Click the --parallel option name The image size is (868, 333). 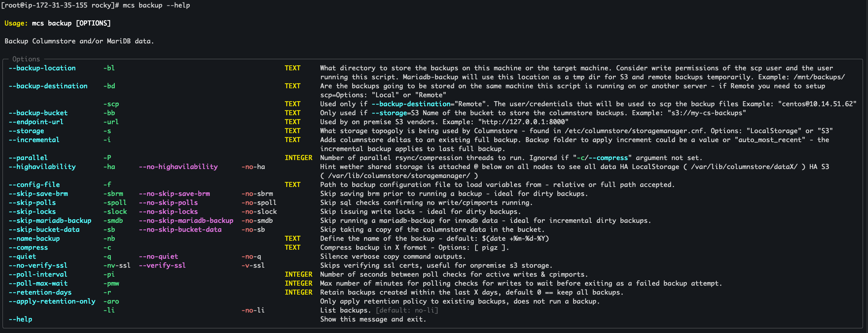point(28,158)
